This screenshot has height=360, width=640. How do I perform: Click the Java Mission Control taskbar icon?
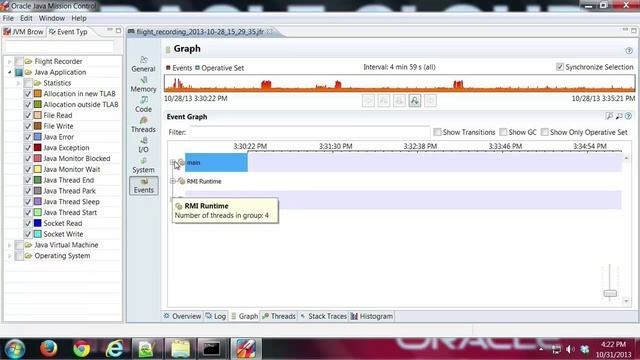point(245,349)
